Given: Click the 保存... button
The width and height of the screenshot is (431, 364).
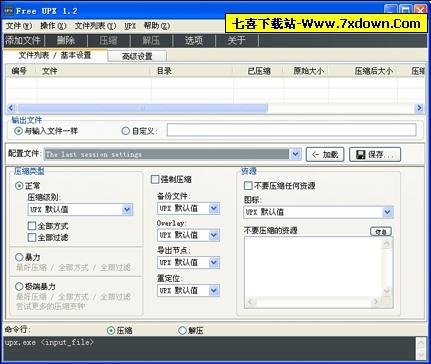Looking at the screenshot, I should click(x=375, y=155).
